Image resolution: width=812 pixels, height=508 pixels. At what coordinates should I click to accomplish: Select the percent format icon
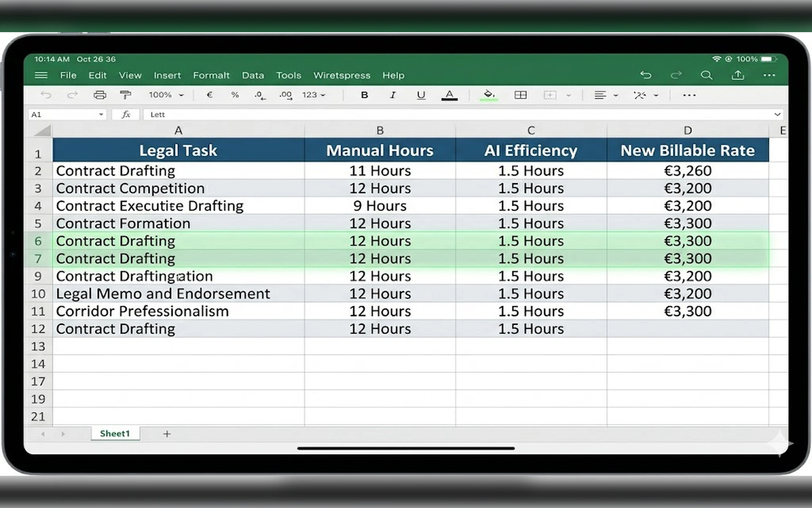coord(235,95)
